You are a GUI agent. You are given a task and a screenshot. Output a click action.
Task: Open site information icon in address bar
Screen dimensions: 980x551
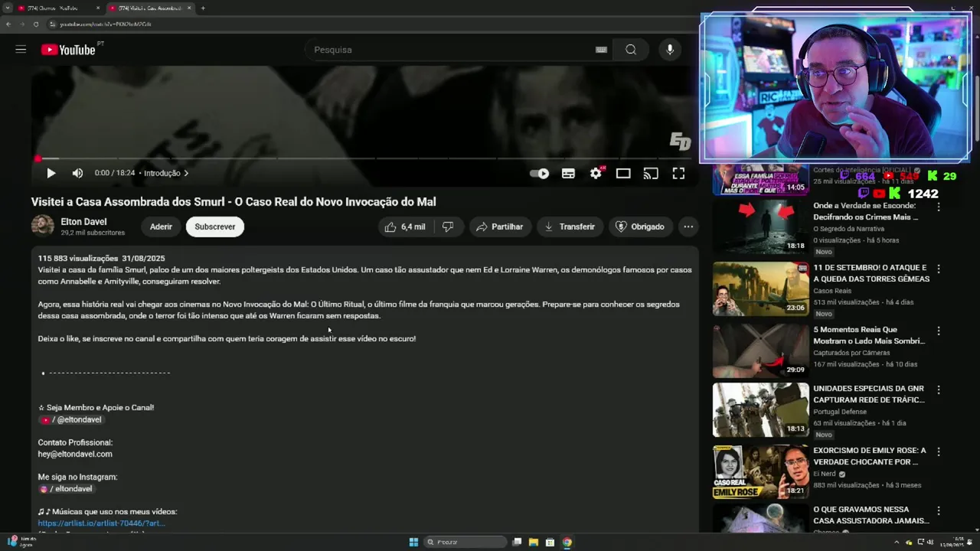point(52,24)
